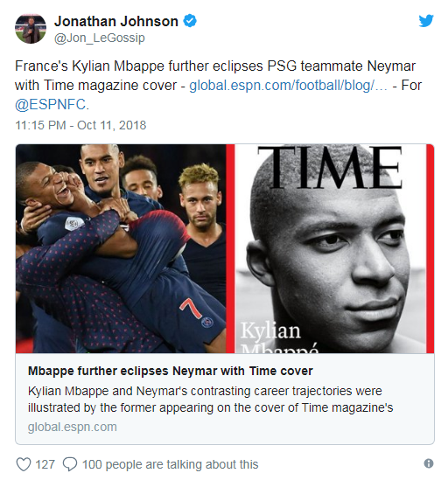Image resolution: width=448 pixels, height=480 pixels.
Task: Open the tweet info icon
Action: 429,463
